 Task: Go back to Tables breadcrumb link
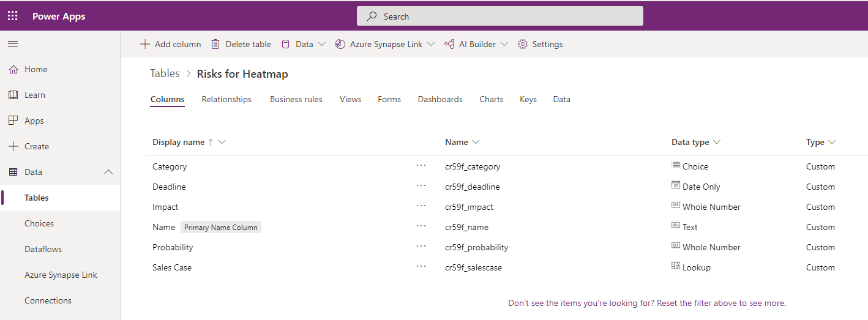(x=165, y=73)
